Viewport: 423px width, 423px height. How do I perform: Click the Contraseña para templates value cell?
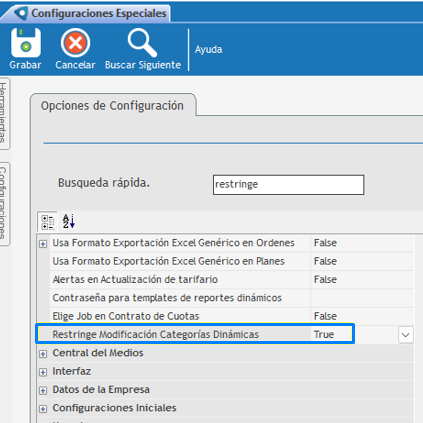click(x=362, y=298)
